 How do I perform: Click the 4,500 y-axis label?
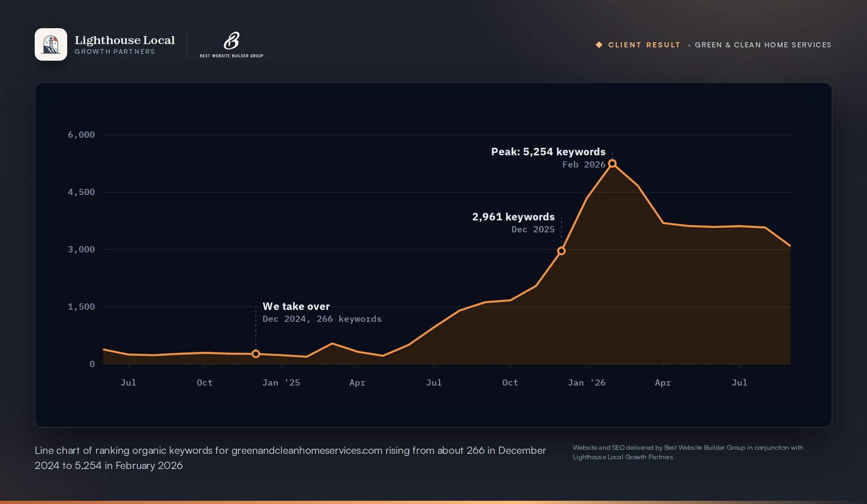(81, 192)
